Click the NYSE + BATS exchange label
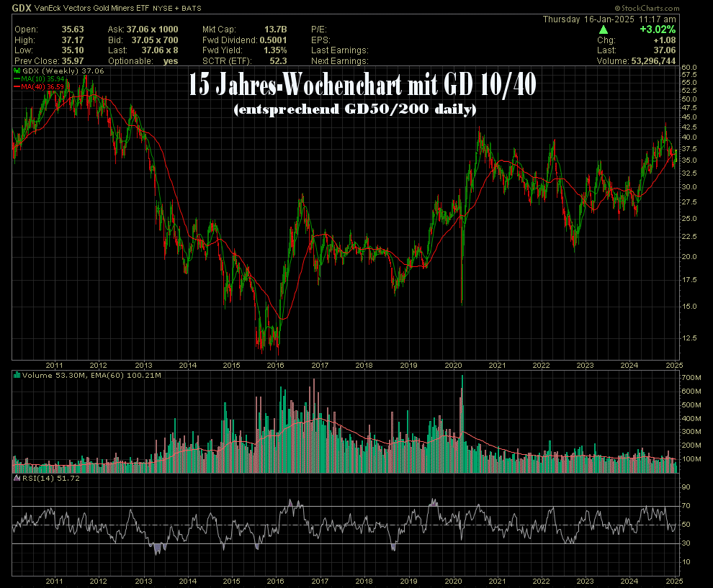 pyautogui.click(x=177, y=8)
